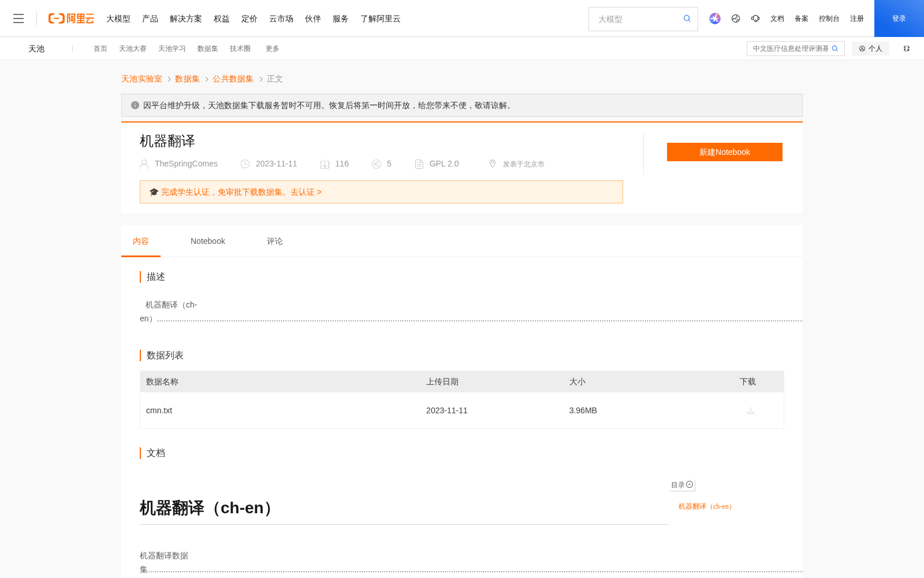Collapse the 目录 table of contents
The height and width of the screenshot is (578, 924).
[682, 485]
